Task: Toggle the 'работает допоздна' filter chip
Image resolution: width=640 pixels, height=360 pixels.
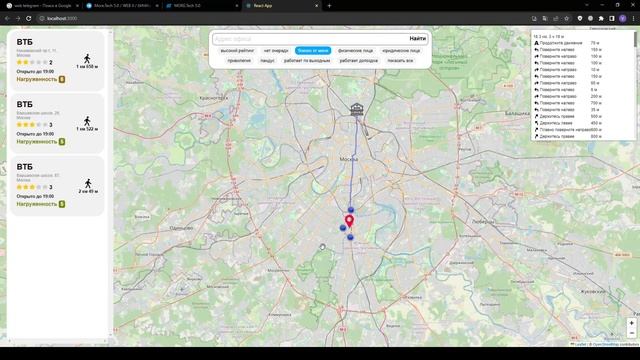Action: (x=359, y=60)
